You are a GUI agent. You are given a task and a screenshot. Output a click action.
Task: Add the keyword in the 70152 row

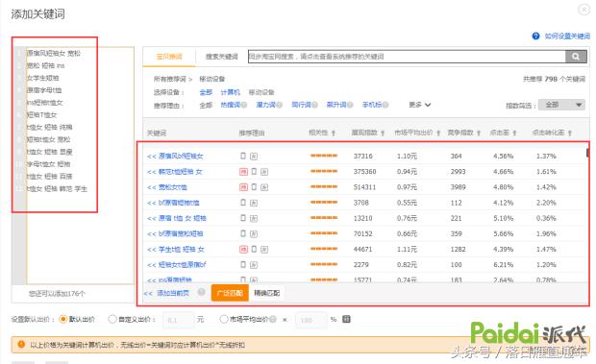175,233
